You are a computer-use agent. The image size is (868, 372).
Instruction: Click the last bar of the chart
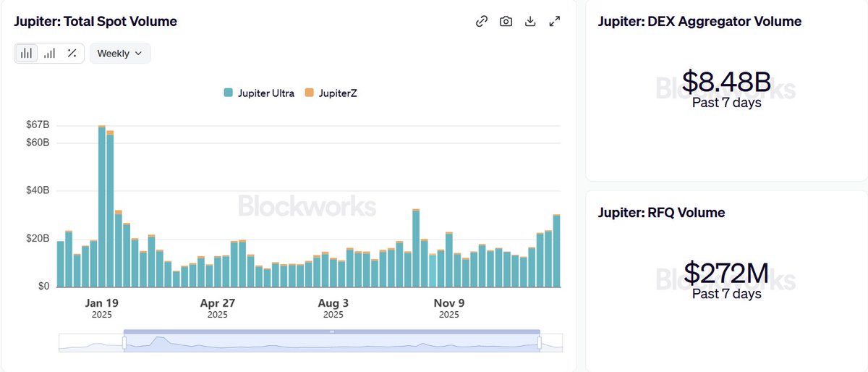coord(556,250)
